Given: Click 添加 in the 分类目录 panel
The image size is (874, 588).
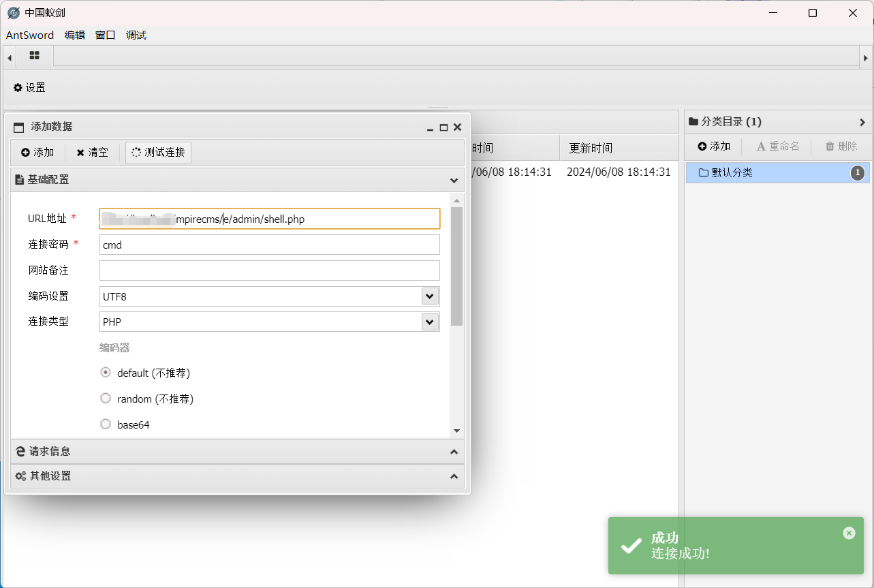Looking at the screenshot, I should (x=714, y=146).
